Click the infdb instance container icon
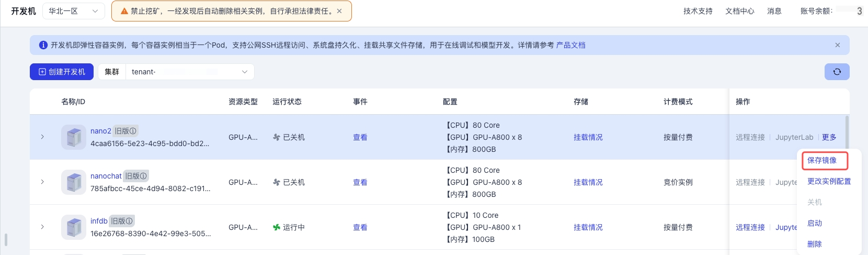This screenshot has height=255, width=868. coord(74,227)
